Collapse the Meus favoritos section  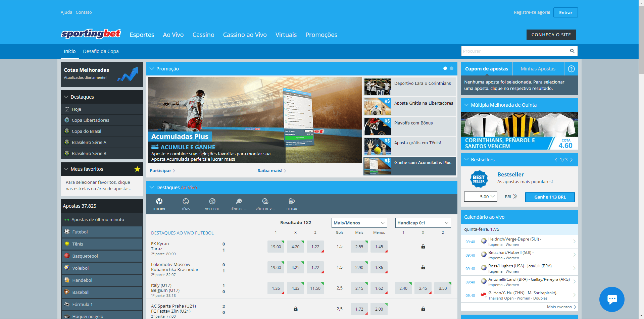point(66,169)
